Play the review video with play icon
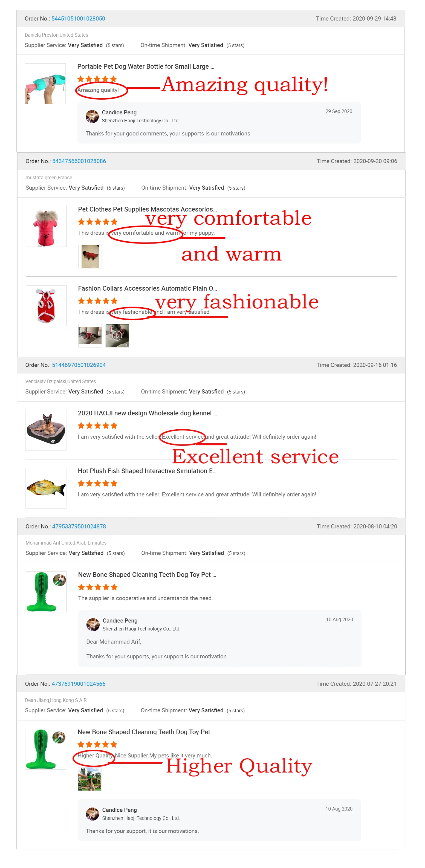425x868 pixels. [x=117, y=335]
